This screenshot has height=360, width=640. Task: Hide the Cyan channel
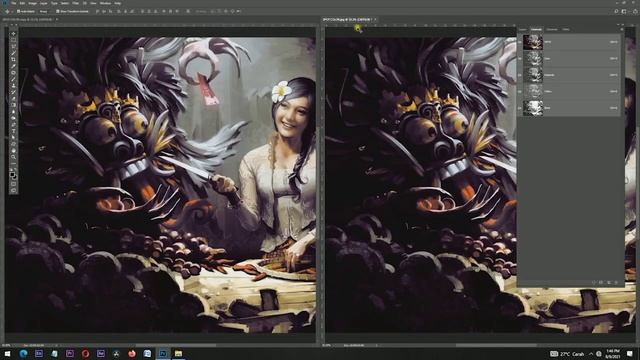pyautogui.click(x=520, y=59)
